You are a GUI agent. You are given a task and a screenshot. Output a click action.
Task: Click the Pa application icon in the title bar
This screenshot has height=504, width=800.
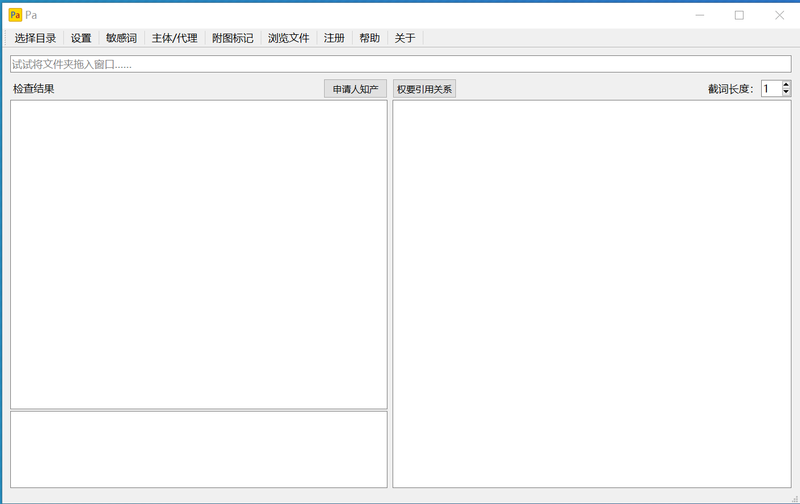point(15,15)
